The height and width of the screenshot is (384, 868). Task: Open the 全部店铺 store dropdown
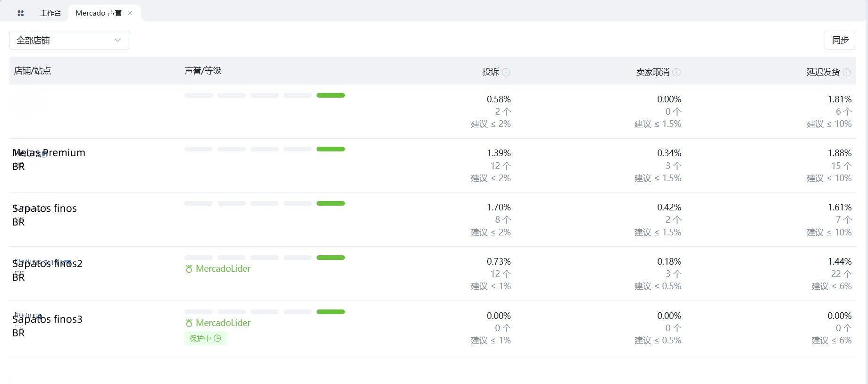coord(69,41)
